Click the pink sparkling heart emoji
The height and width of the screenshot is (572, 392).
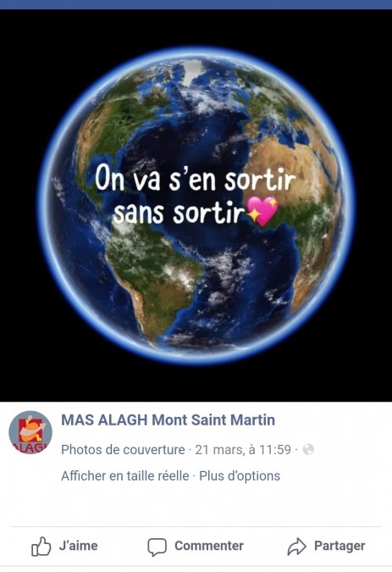[262, 211]
